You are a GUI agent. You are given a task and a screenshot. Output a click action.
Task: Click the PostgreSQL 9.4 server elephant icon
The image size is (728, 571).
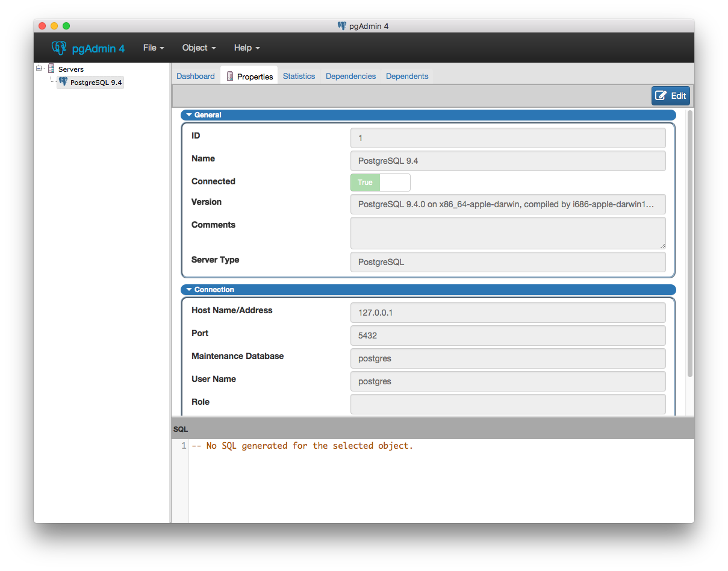(63, 82)
